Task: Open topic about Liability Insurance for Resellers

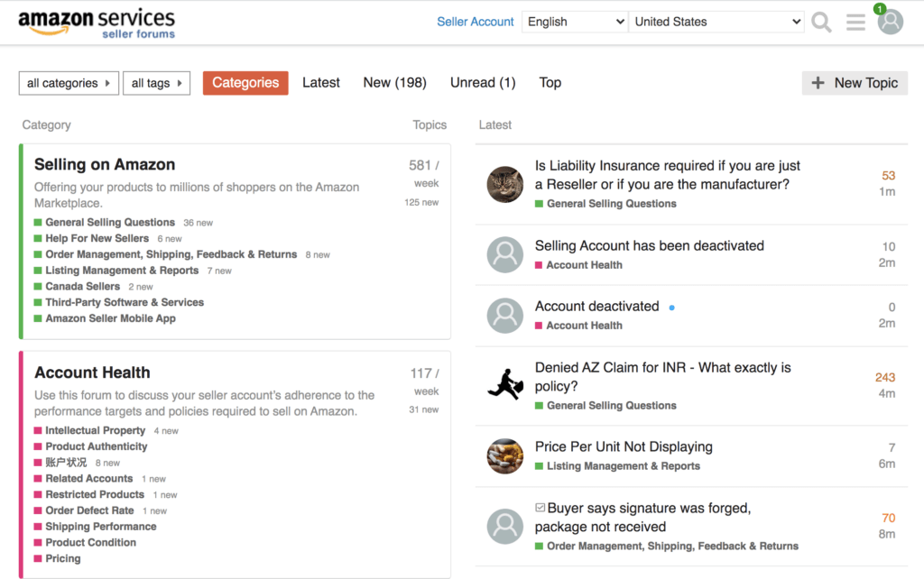Action: (x=668, y=175)
